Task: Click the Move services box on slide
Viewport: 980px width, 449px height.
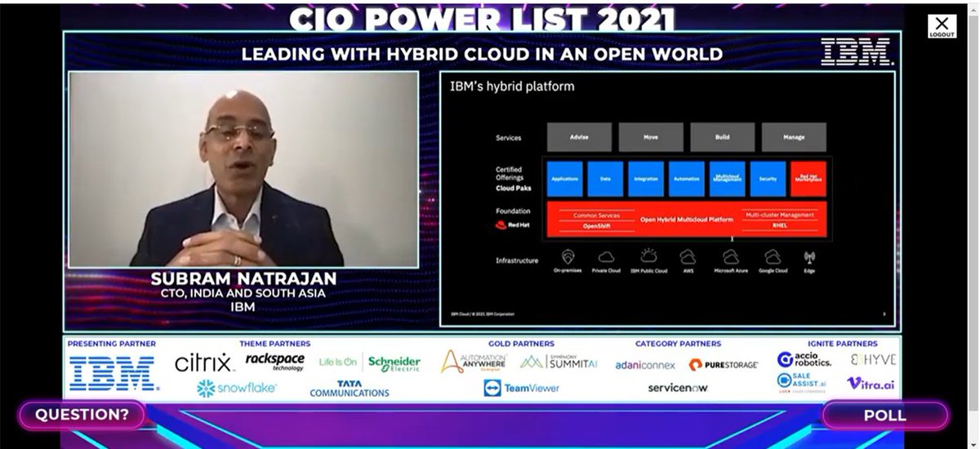Action: pos(651,137)
